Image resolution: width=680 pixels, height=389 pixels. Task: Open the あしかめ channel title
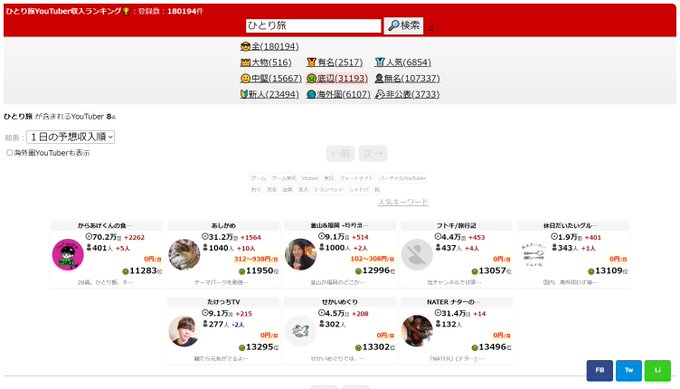click(x=223, y=226)
